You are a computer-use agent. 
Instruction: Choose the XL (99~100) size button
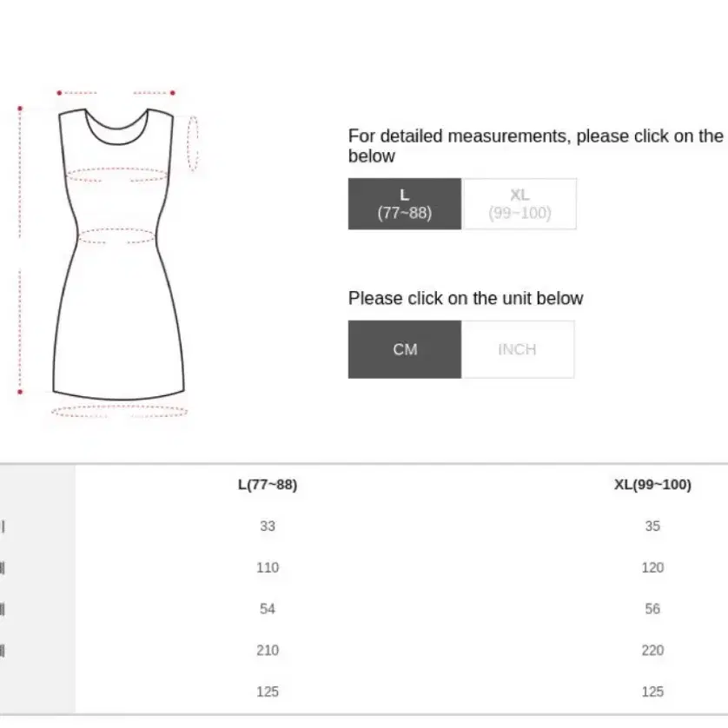pyautogui.click(x=520, y=204)
